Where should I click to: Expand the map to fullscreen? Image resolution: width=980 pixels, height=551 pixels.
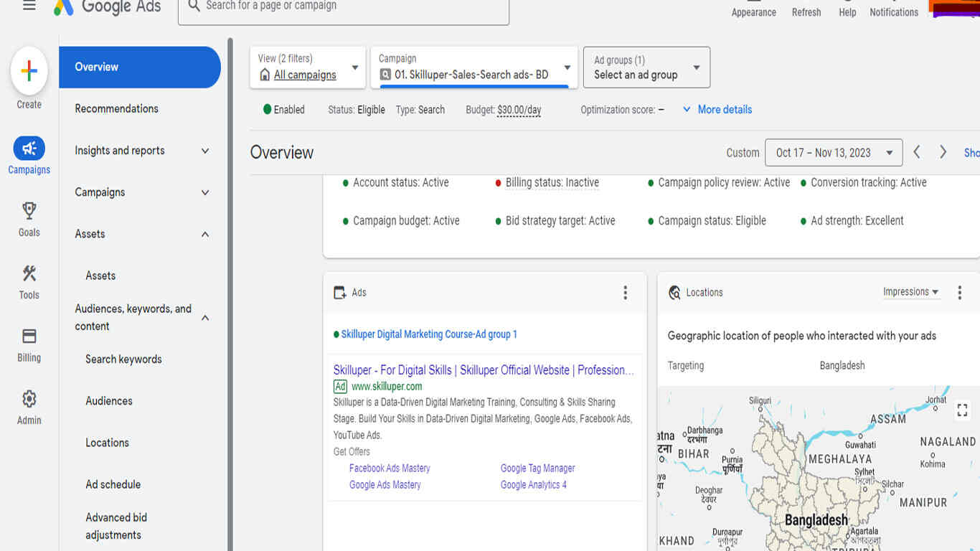(962, 410)
